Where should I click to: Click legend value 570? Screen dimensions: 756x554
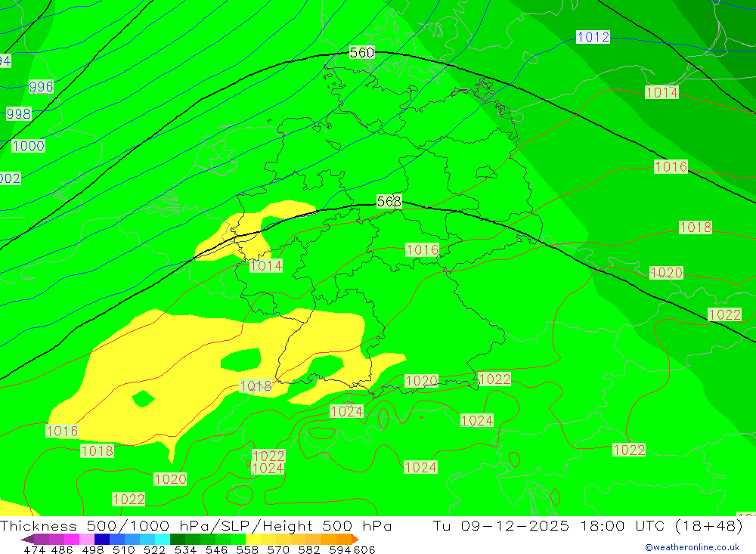(x=277, y=549)
